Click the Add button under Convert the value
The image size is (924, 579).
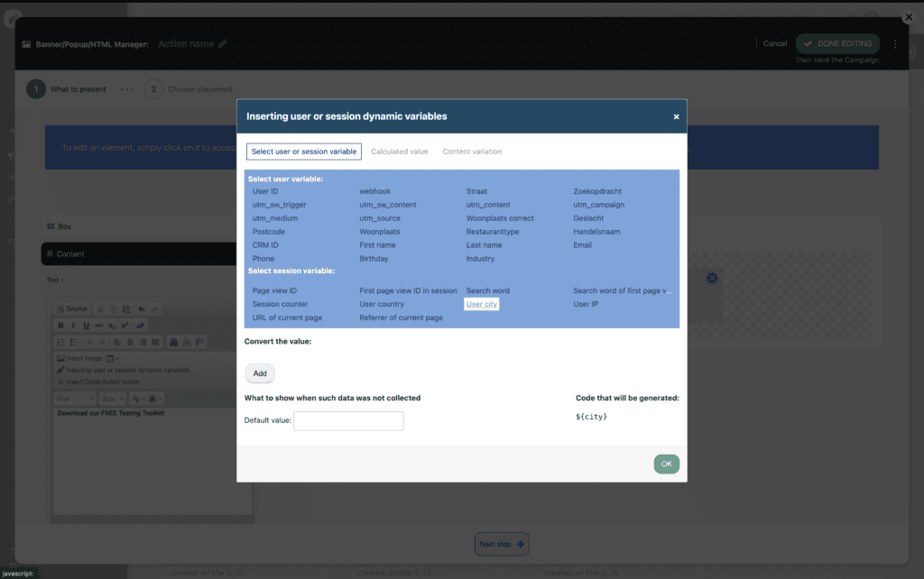tap(259, 373)
